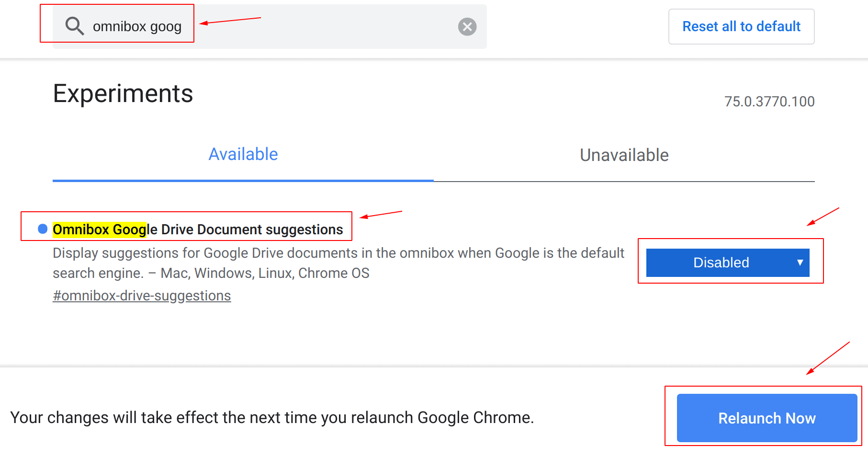
Task: Click the magnifying glass search icon
Action: 75,26
